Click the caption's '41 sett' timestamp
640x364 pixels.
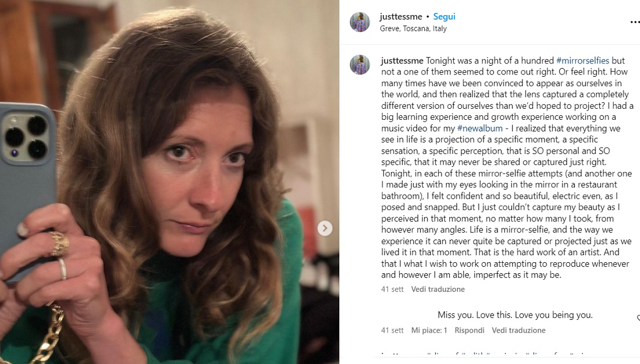coord(392,289)
